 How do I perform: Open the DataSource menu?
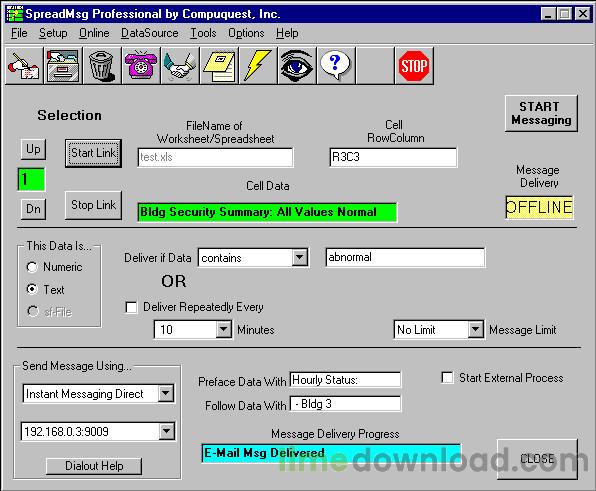(149, 33)
